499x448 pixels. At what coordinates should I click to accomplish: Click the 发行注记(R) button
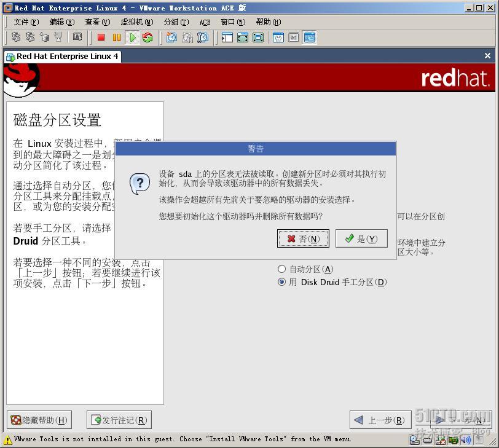coord(119,420)
